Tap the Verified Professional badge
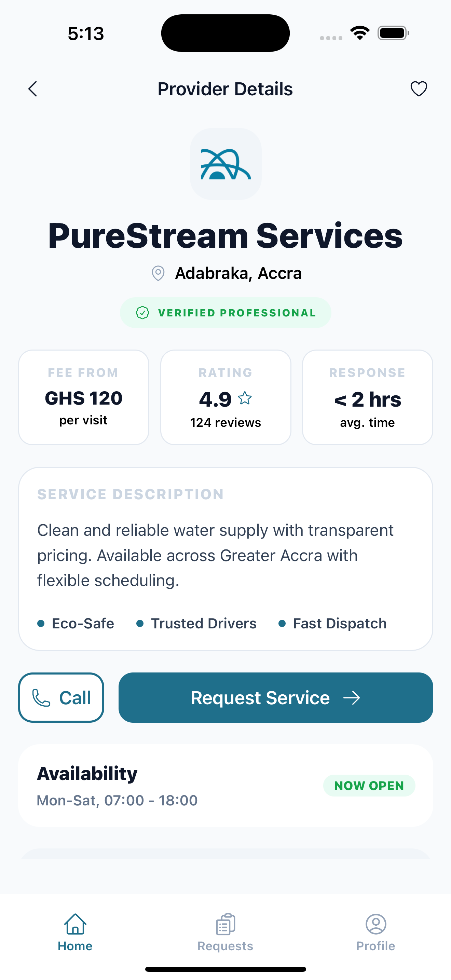The width and height of the screenshot is (451, 980). (x=225, y=313)
